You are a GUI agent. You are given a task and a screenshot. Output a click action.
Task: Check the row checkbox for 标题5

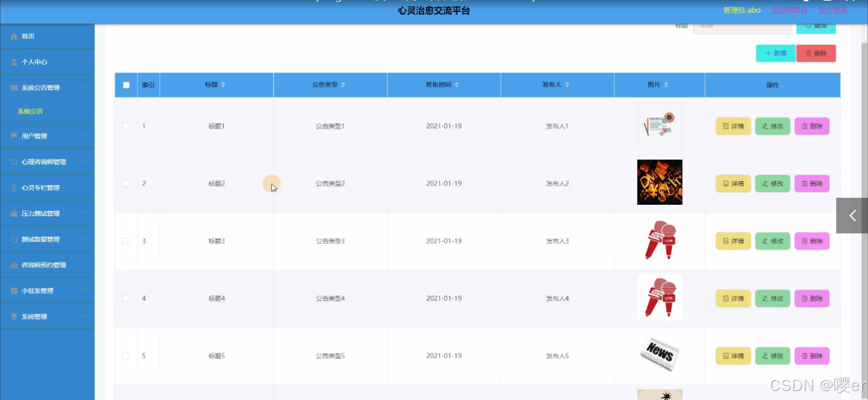click(126, 355)
